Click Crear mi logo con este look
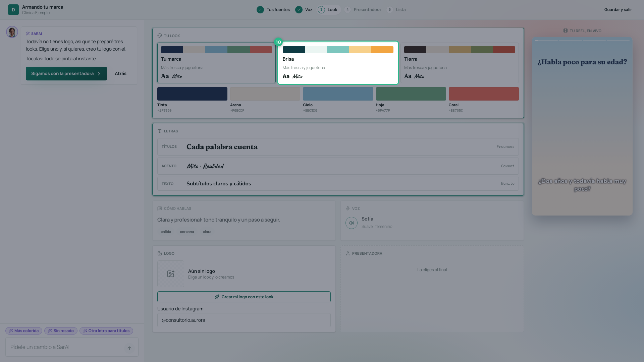 click(x=244, y=297)
